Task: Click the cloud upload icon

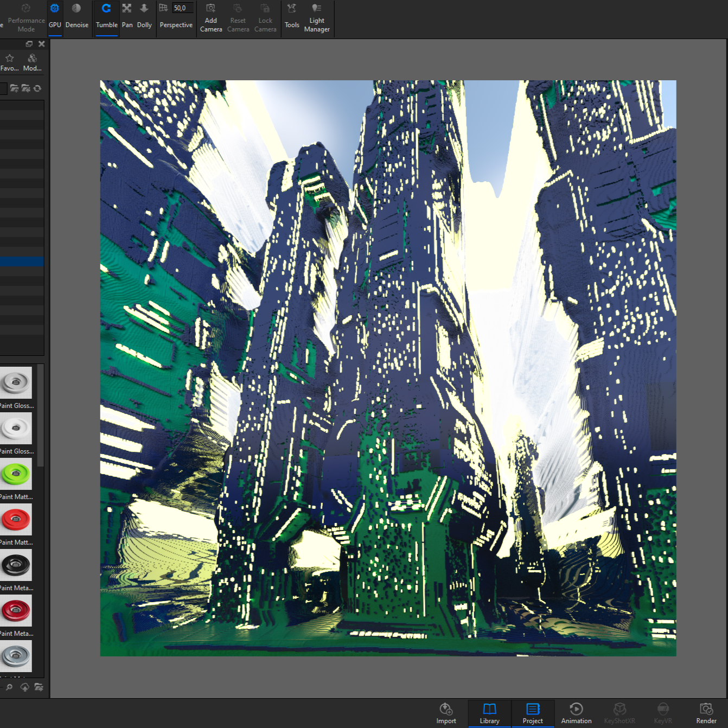Action: pyautogui.click(x=24, y=687)
